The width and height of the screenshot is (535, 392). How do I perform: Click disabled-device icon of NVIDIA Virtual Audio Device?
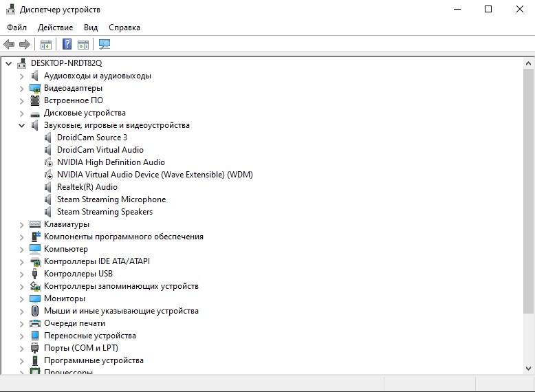(48, 175)
